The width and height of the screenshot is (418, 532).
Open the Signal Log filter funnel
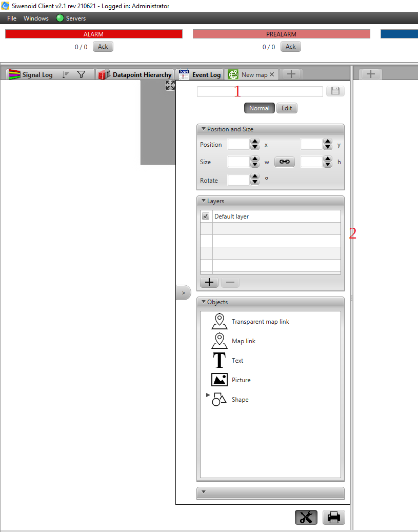tap(81, 74)
